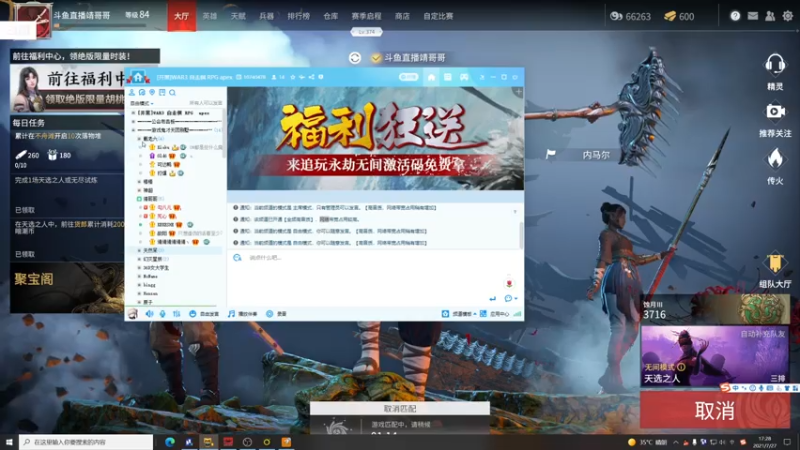Open the 自由模式 mode dropdown
800x450 pixels.
141,103
